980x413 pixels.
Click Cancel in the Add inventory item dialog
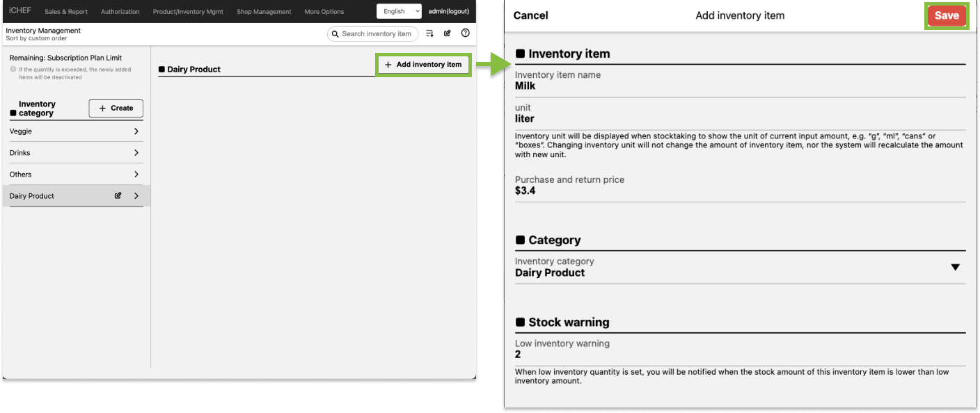(530, 15)
